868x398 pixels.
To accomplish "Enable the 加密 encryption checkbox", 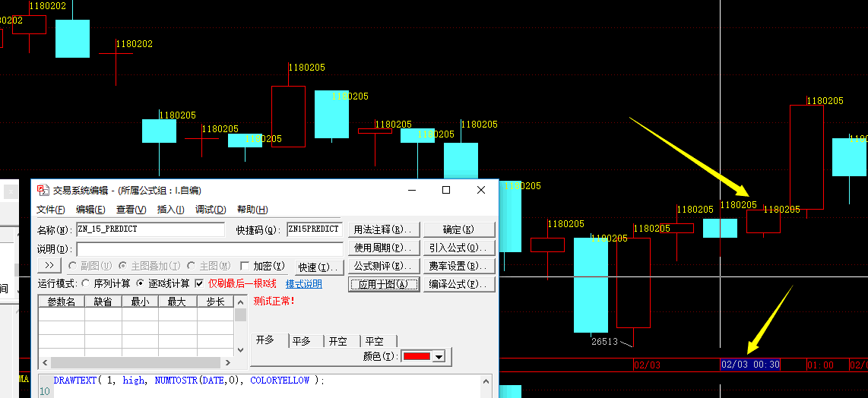I will (245, 266).
